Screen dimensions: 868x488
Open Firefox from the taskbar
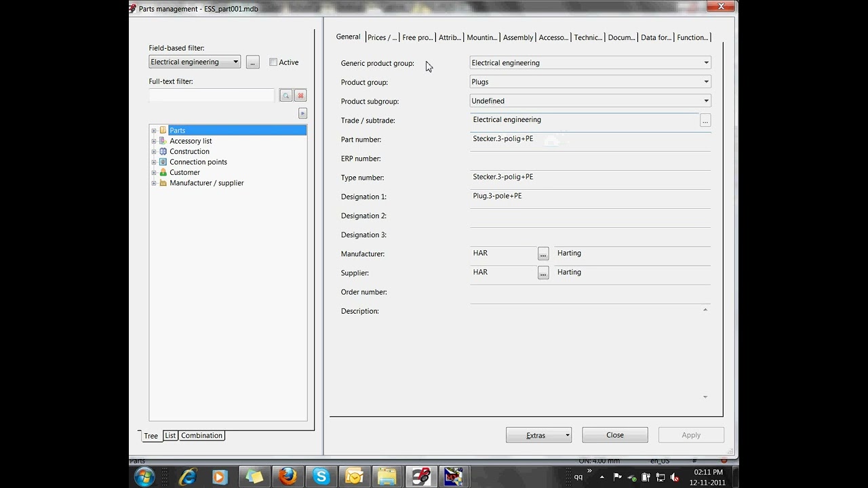[x=288, y=476]
